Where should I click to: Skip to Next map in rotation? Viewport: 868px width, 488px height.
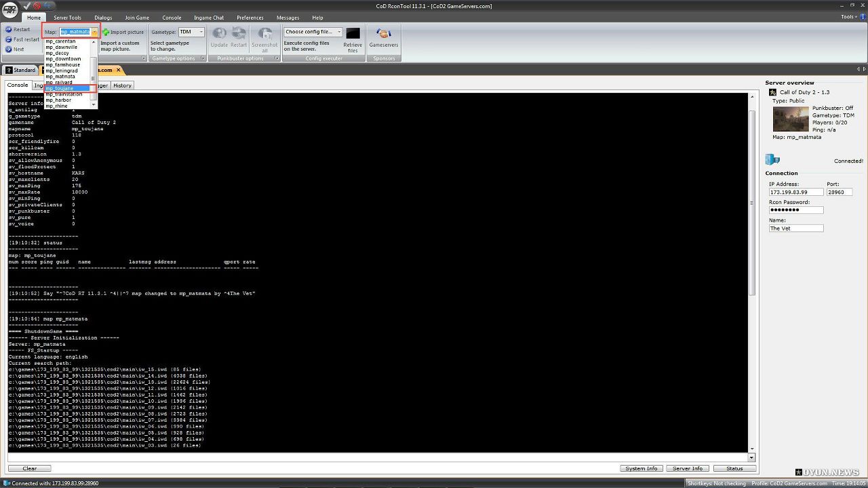14,49
